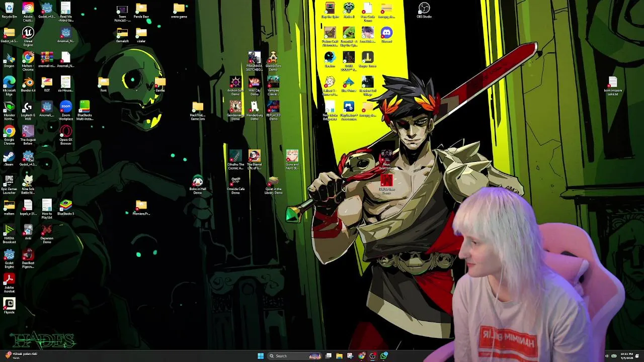The image size is (644, 362).
Task: Open Godot Engine desktop icon
Action: tap(9, 258)
